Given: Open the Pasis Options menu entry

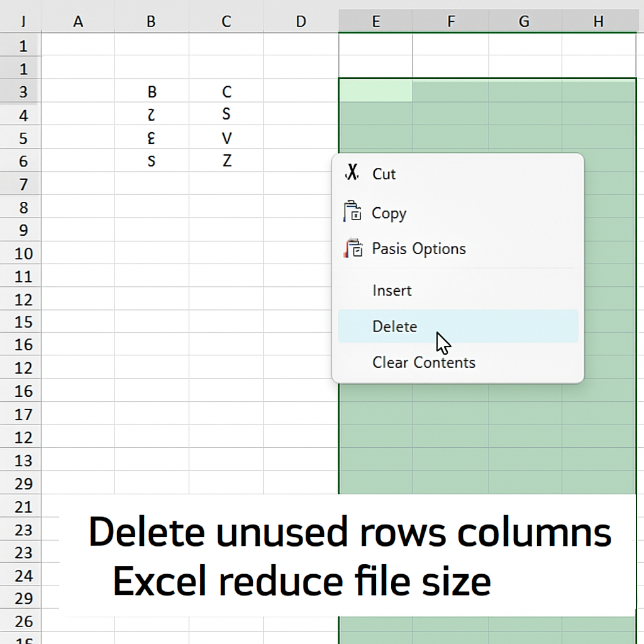Looking at the screenshot, I should [418, 248].
